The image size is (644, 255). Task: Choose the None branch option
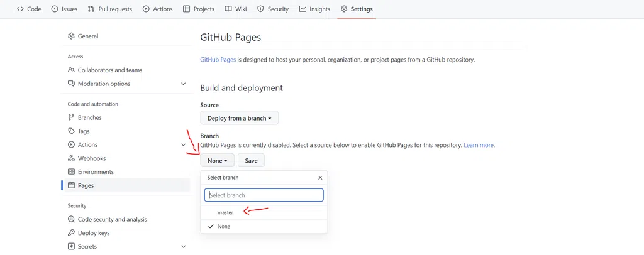[264, 226]
